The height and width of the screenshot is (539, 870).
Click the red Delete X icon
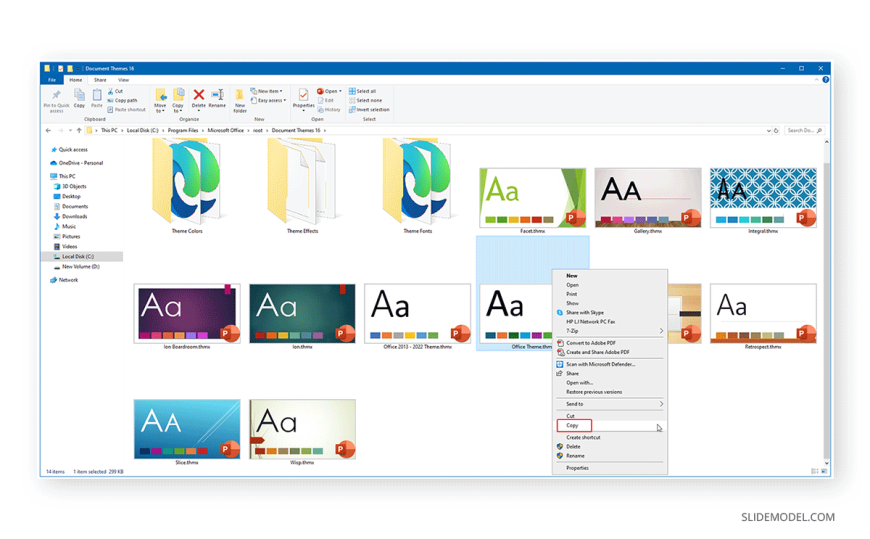pos(198,94)
